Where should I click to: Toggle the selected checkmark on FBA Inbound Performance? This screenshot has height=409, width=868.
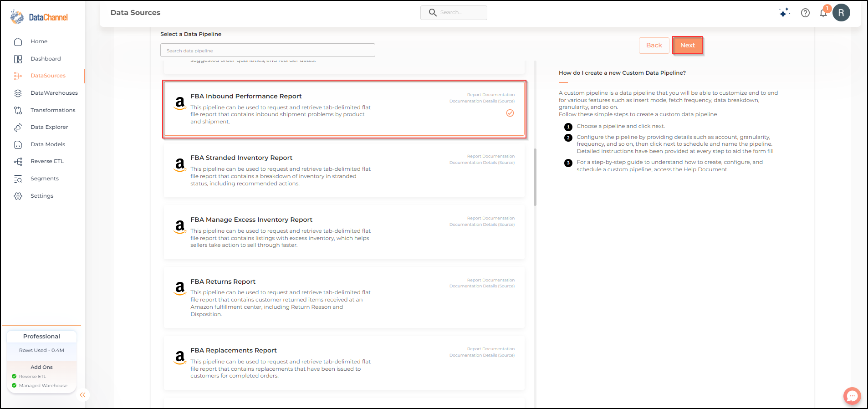(510, 113)
